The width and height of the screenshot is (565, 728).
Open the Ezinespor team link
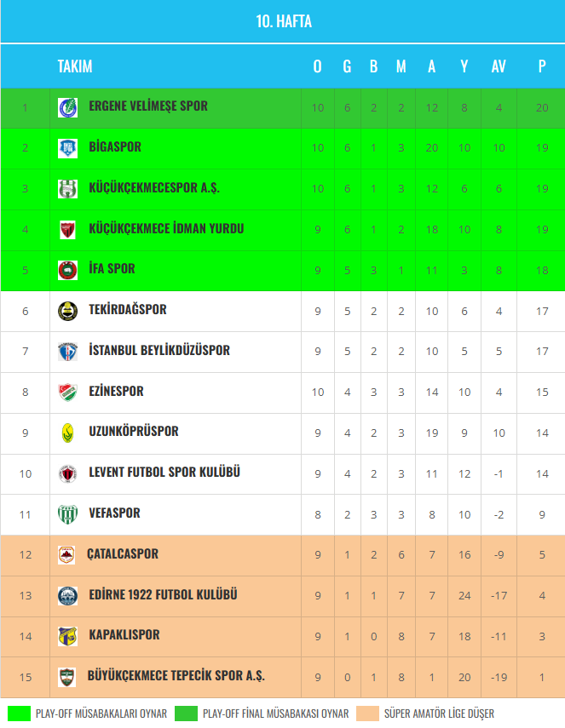point(116,391)
